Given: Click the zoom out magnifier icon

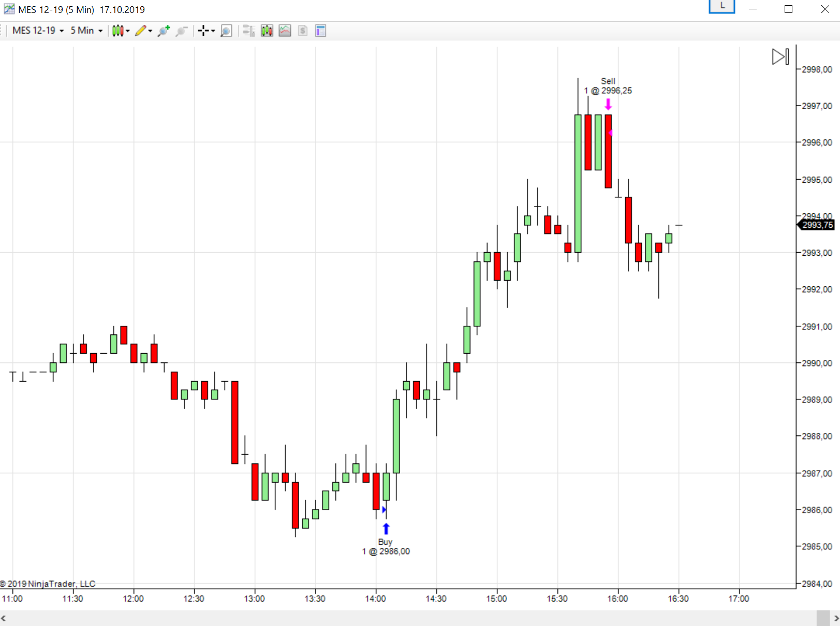Looking at the screenshot, I should [181, 31].
